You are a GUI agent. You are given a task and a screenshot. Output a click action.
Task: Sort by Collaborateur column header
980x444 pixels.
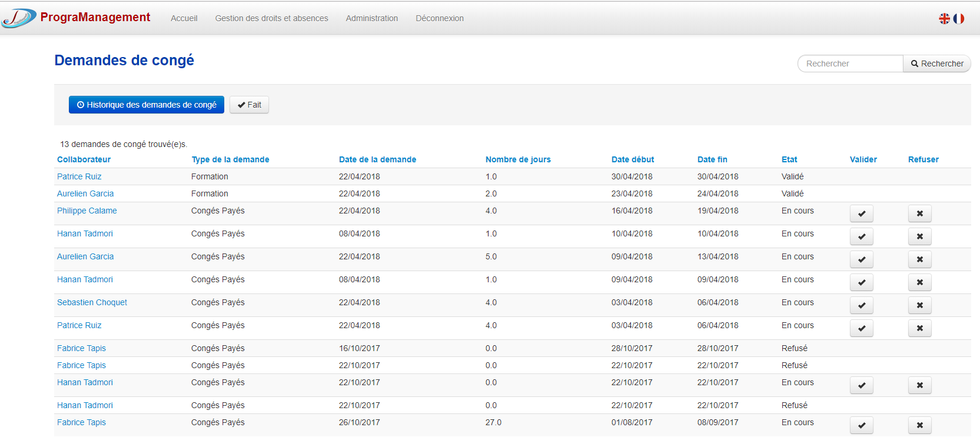(x=84, y=159)
